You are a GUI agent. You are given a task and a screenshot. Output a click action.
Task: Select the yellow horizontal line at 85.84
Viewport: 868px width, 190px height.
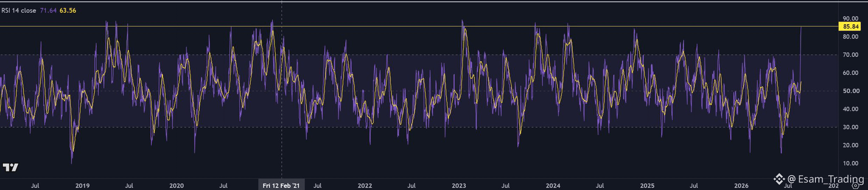pos(419,27)
